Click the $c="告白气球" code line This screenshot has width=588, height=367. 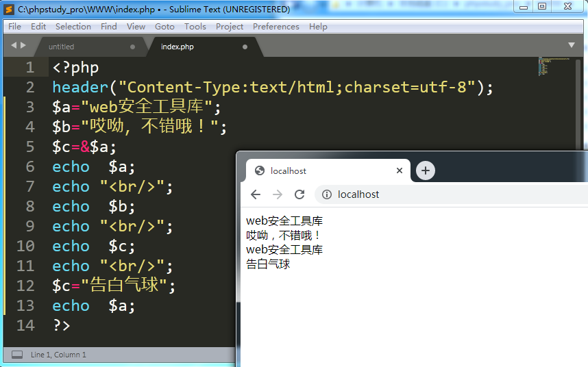(x=114, y=286)
